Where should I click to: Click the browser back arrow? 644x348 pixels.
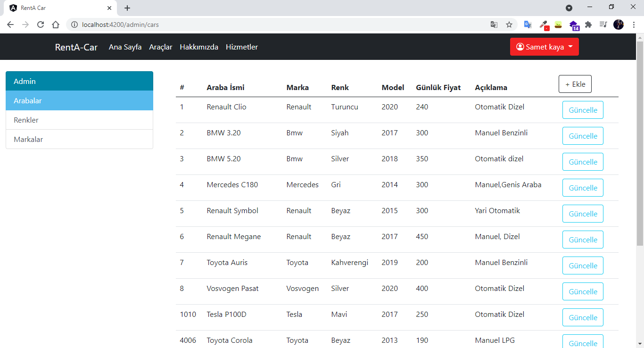tap(10, 25)
